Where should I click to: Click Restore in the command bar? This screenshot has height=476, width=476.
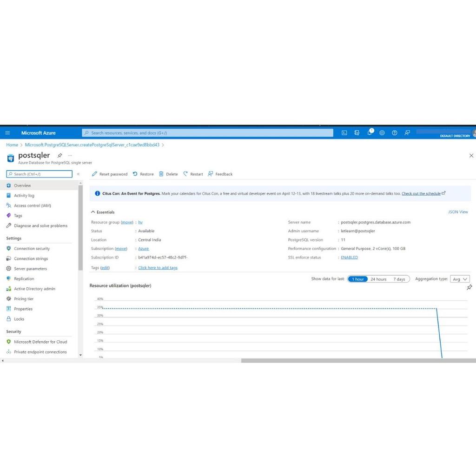coord(143,174)
